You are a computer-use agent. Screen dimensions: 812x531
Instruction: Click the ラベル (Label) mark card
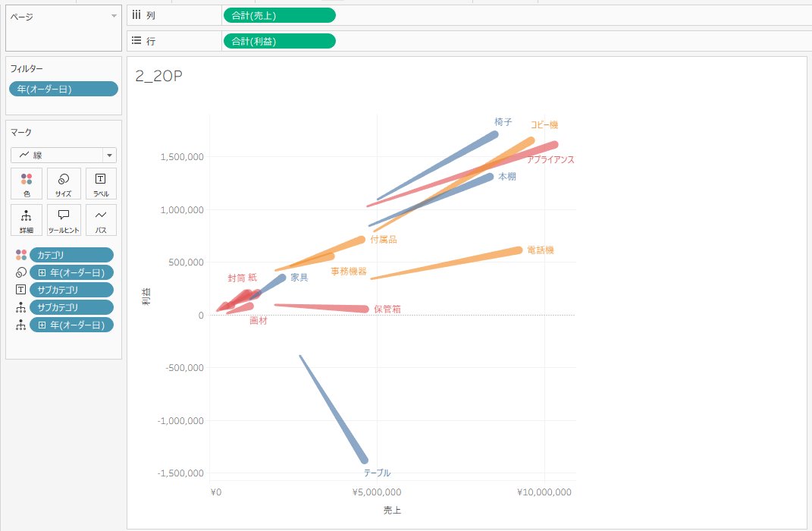tap(100, 184)
